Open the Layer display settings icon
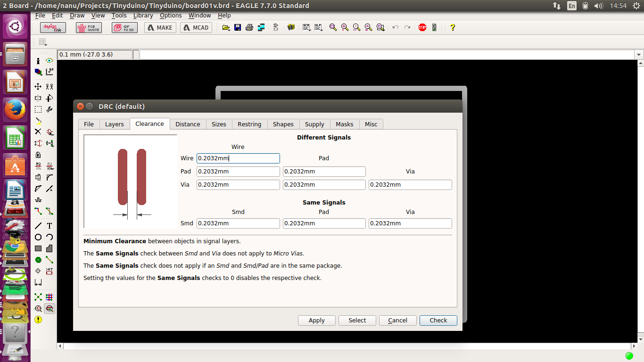The height and width of the screenshot is (362, 644). (x=38, y=72)
